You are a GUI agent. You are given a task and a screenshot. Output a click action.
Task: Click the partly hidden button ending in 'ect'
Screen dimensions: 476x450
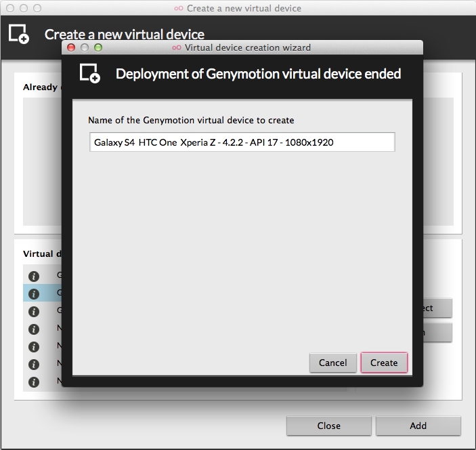pyautogui.click(x=437, y=308)
